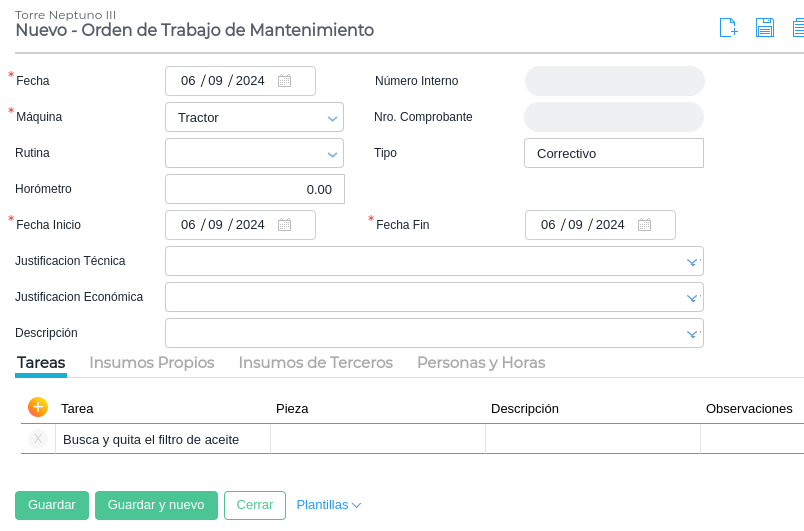
Task: Click the Tarea column header
Action: [77, 409]
